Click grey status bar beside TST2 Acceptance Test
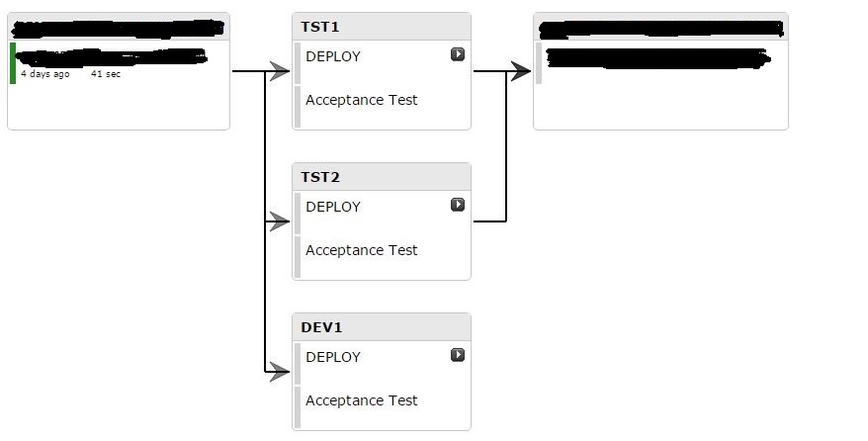The height and width of the screenshot is (441, 868). point(298,256)
